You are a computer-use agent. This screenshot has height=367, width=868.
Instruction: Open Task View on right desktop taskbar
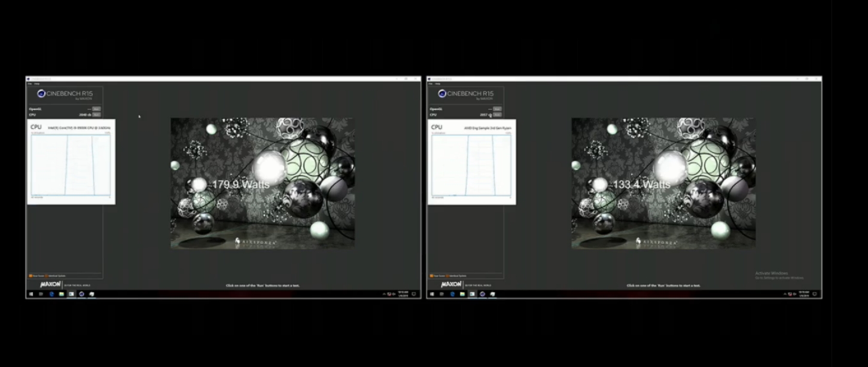441,294
